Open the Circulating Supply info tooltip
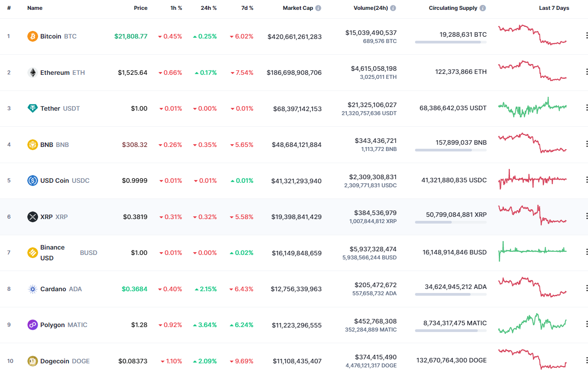Screen dimensions: 588x375 [x=482, y=7]
